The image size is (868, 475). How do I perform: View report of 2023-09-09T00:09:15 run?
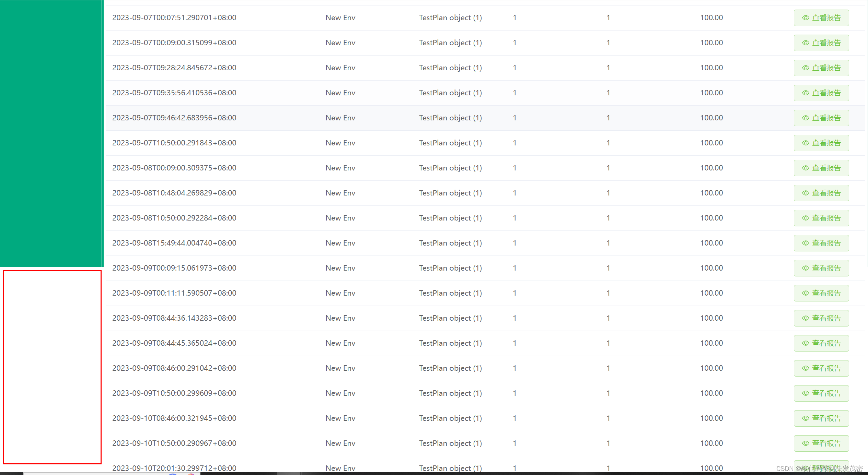pos(821,268)
